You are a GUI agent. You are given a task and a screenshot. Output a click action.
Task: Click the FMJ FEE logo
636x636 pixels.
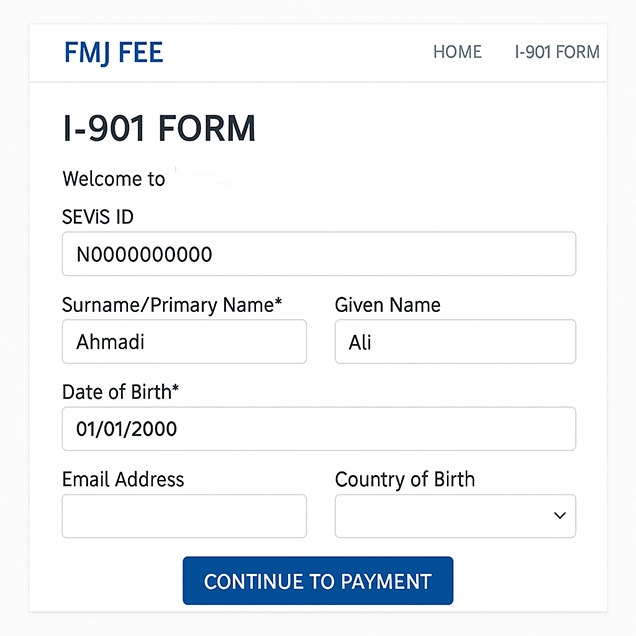tap(113, 53)
